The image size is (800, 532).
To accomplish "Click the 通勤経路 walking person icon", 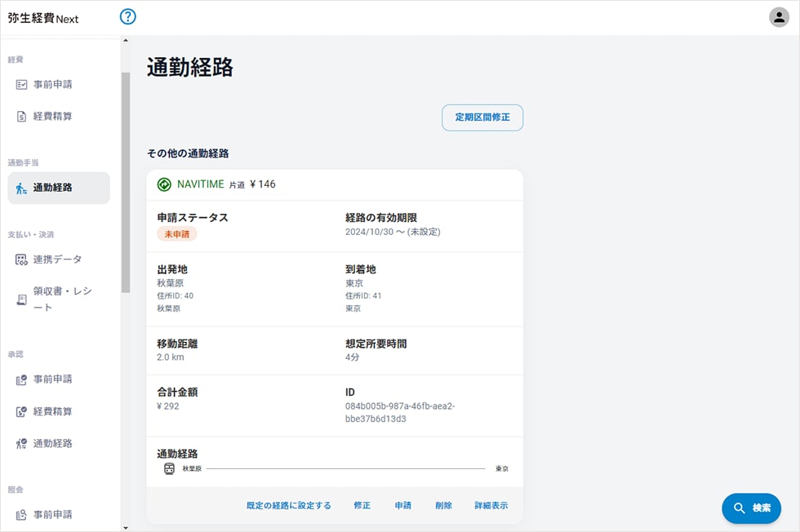I will 22,188.
